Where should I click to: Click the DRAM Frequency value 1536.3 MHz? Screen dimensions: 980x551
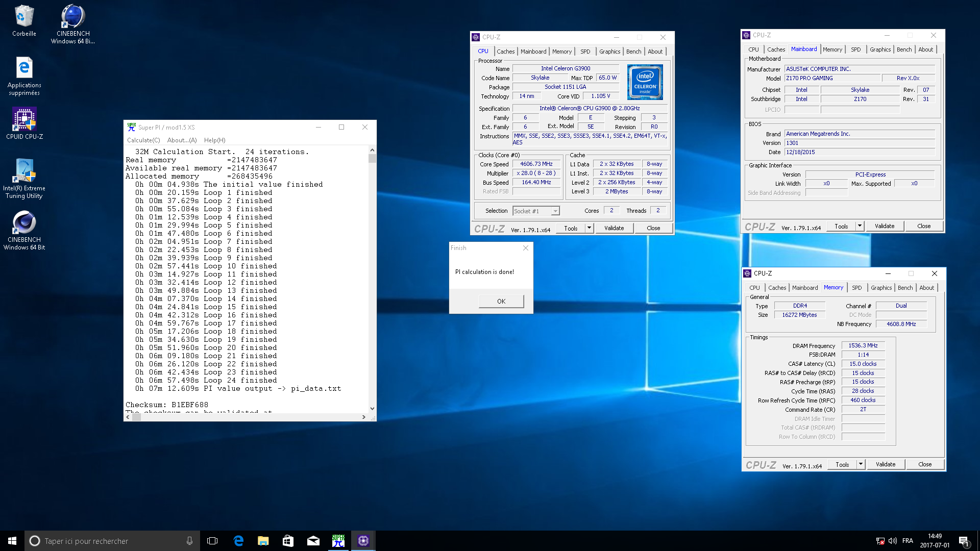(x=863, y=346)
